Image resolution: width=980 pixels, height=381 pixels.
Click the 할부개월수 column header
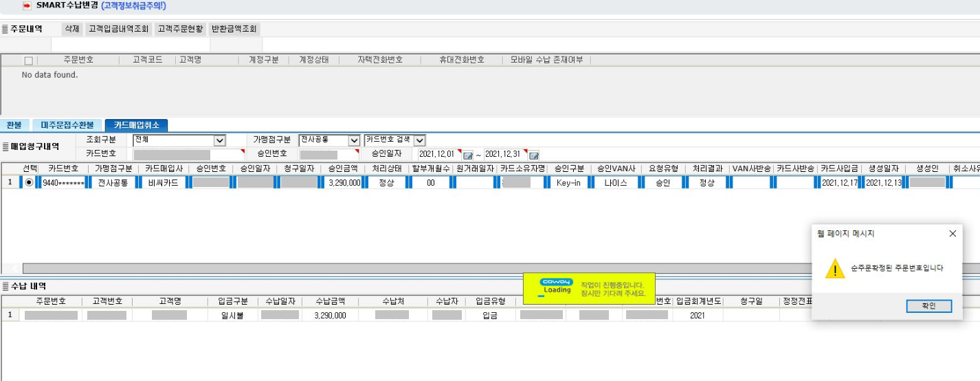(431, 168)
